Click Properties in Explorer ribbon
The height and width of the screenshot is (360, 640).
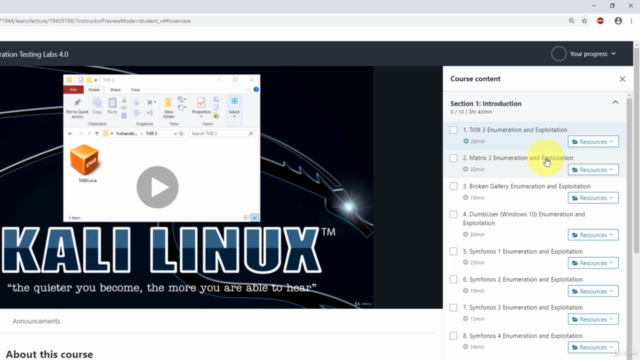(201, 107)
